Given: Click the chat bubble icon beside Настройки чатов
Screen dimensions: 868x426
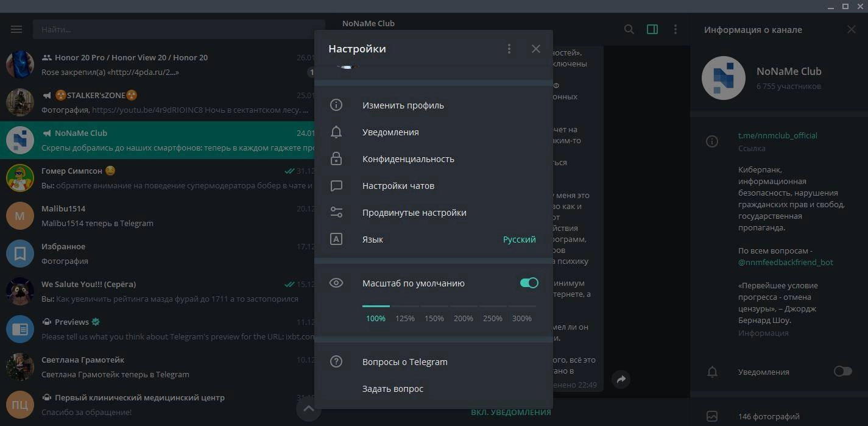Looking at the screenshot, I should [336, 186].
